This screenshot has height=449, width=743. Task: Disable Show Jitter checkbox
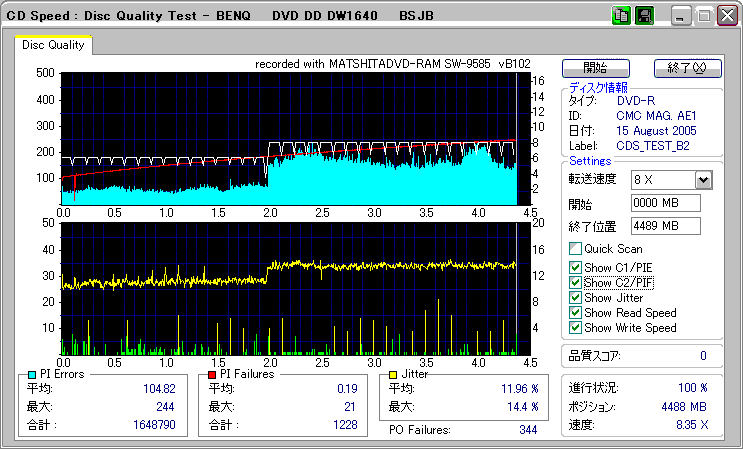coord(574,298)
